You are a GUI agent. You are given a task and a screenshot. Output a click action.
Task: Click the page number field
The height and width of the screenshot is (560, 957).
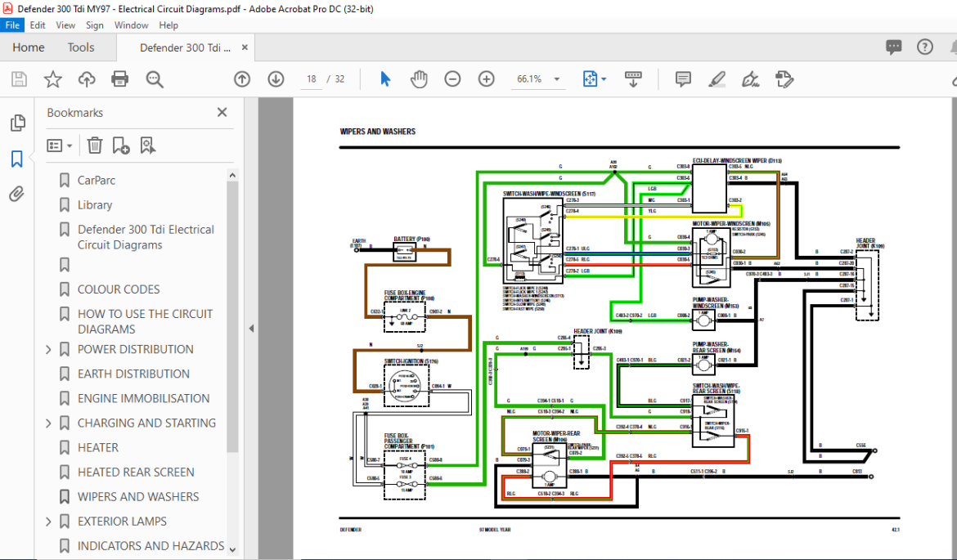point(312,79)
